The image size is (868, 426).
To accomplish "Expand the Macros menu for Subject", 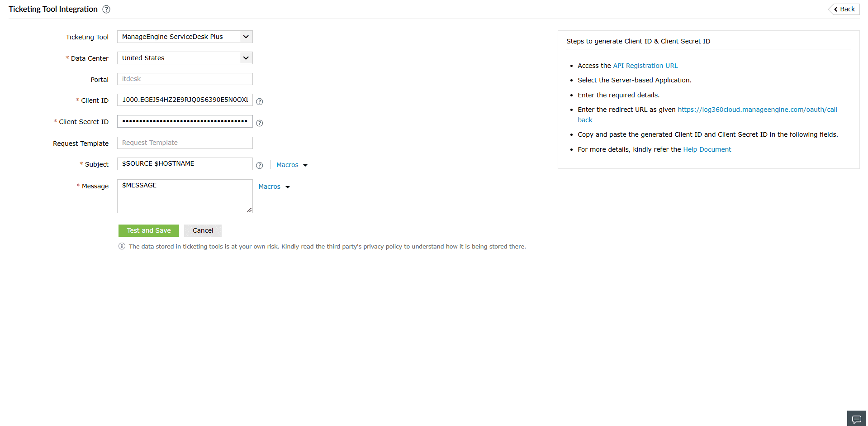I will 292,165.
